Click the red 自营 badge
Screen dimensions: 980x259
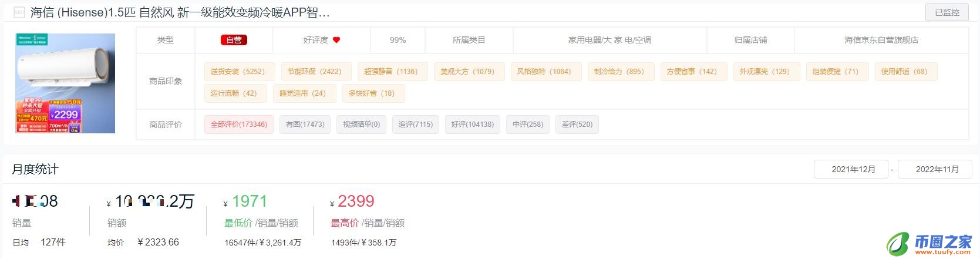(234, 40)
